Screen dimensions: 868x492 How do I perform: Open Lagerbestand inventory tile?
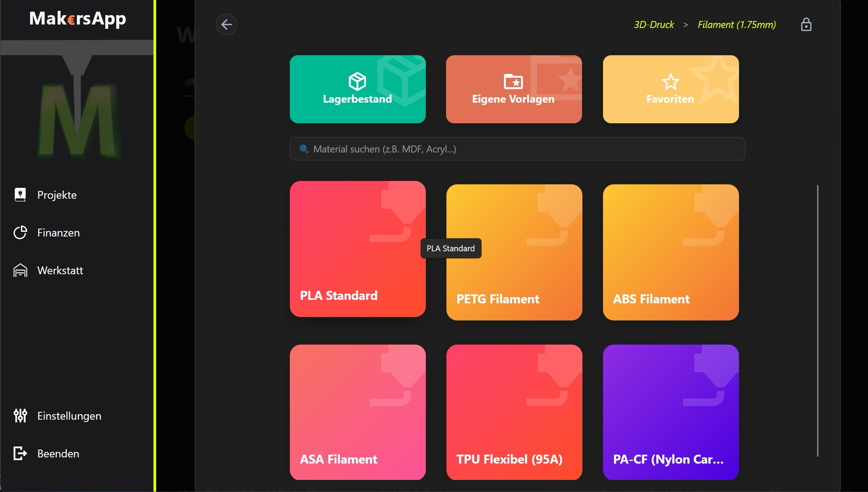pos(357,89)
